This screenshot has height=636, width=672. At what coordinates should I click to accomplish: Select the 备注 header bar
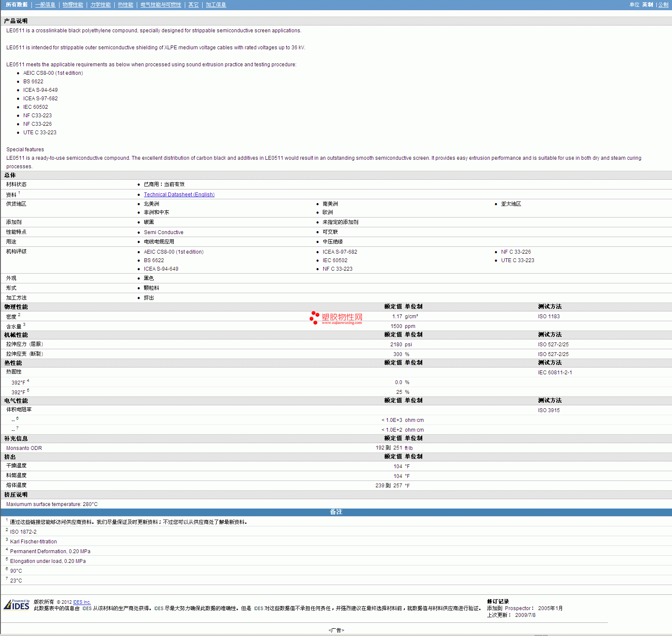336,512
